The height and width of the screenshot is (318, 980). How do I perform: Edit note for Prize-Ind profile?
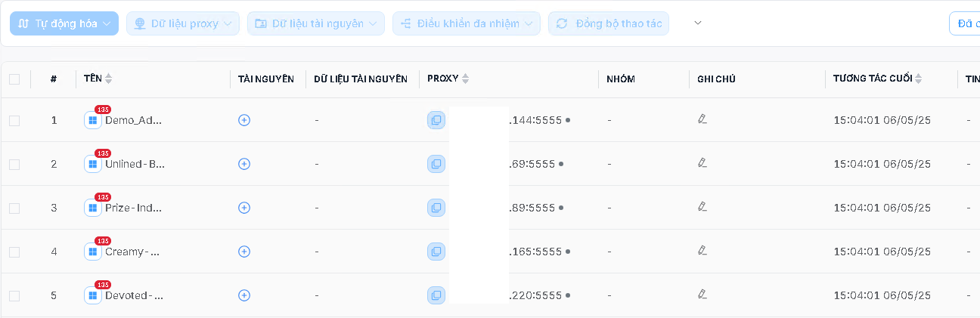tap(702, 206)
